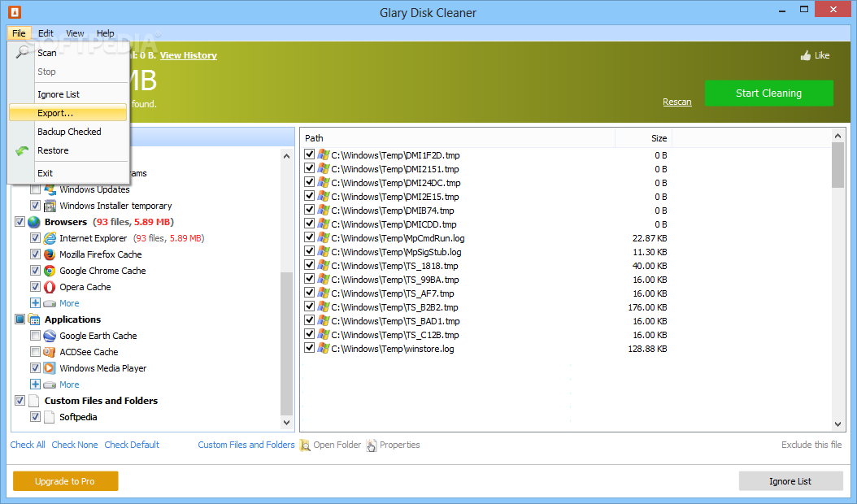Click the file icon of MpCmdRun.log

(324, 238)
